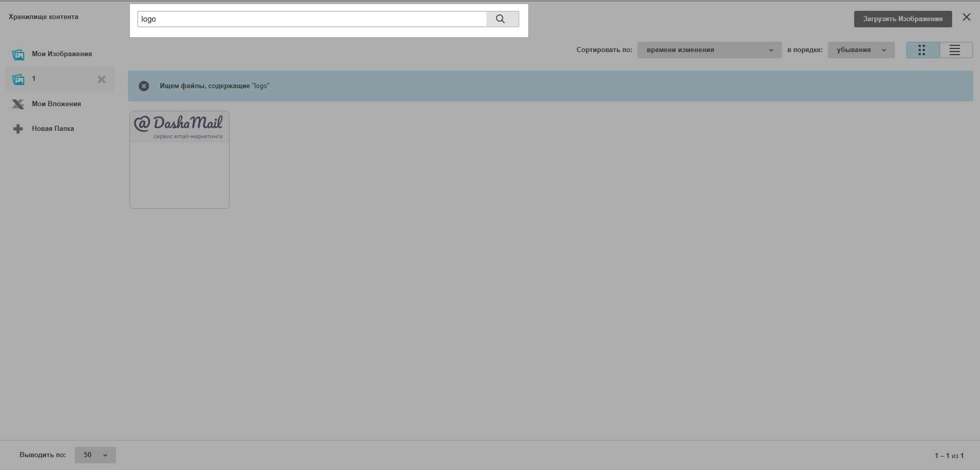This screenshot has width=980, height=470.
Task: Click the Хранилище контента title
Action: (x=43, y=17)
